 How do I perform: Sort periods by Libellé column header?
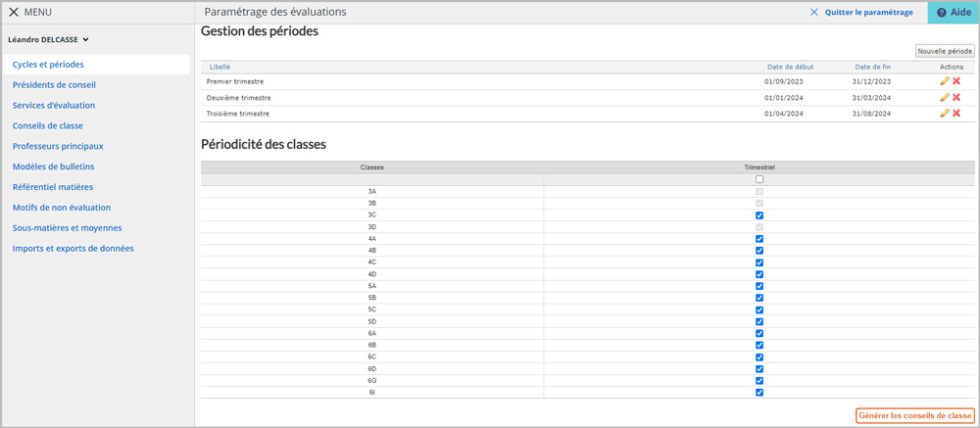(x=220, y=67)
